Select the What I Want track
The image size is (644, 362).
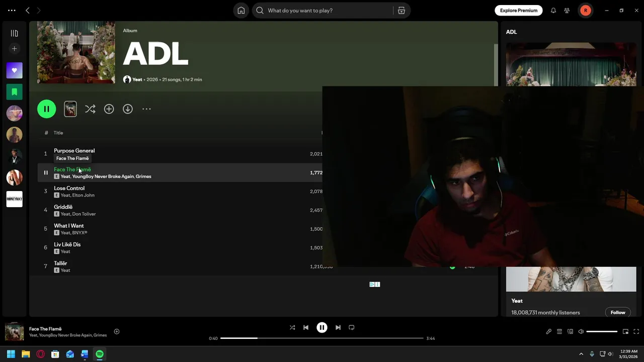click(x=69, y=226)
